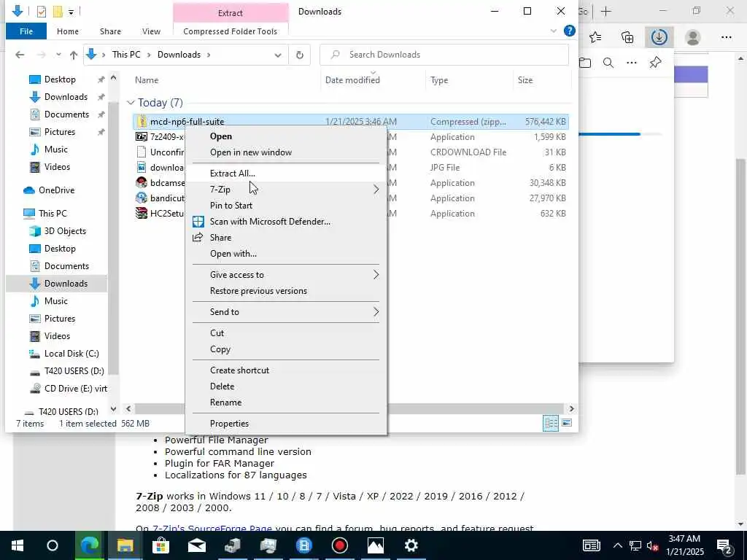Click the New folder quick access icon
This screenshot has height=560, width=747.
pyautogui.click(x=58, y=12)
